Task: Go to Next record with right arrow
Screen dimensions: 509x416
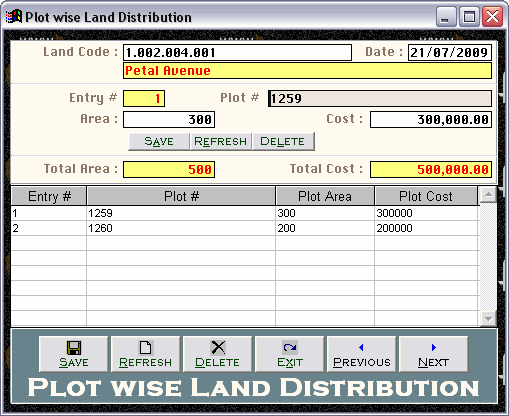Action: tap(433, 354)
